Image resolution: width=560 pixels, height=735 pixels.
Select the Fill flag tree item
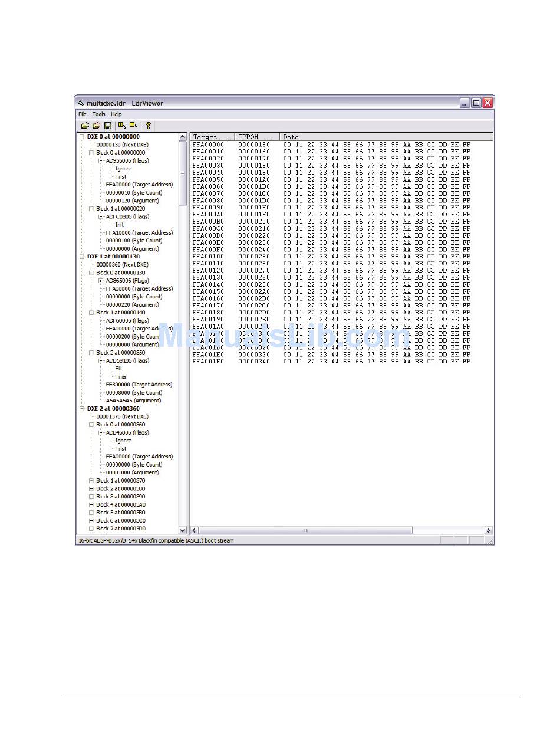click(118, 369)
